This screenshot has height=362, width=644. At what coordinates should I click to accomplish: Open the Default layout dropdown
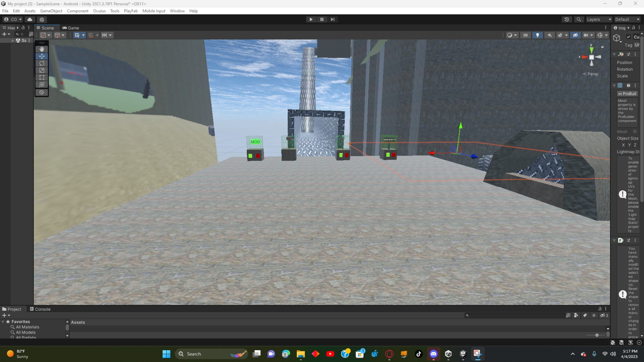point(627,19)
